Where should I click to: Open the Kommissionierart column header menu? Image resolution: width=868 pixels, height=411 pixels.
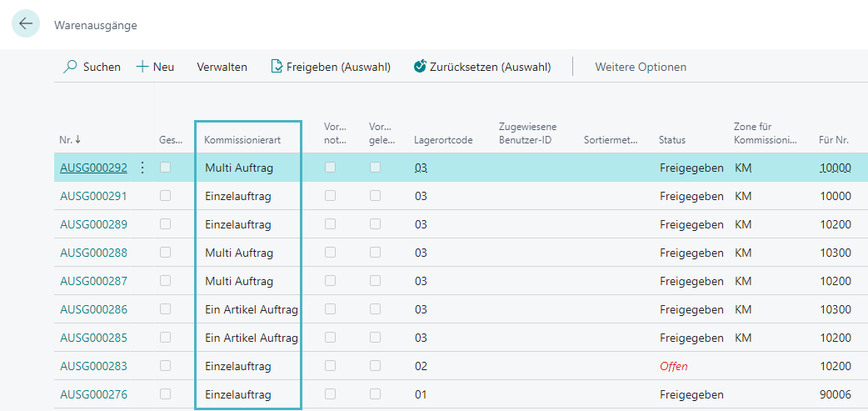(x=242, y=140)
